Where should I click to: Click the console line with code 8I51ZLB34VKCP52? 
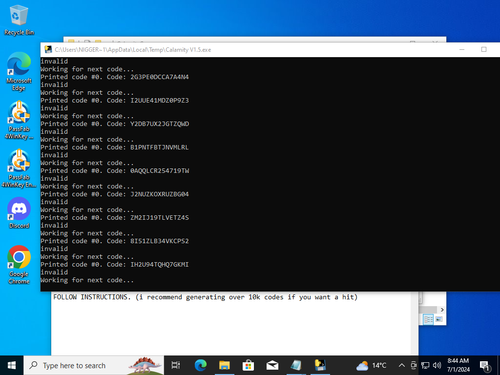pos(115,241)
